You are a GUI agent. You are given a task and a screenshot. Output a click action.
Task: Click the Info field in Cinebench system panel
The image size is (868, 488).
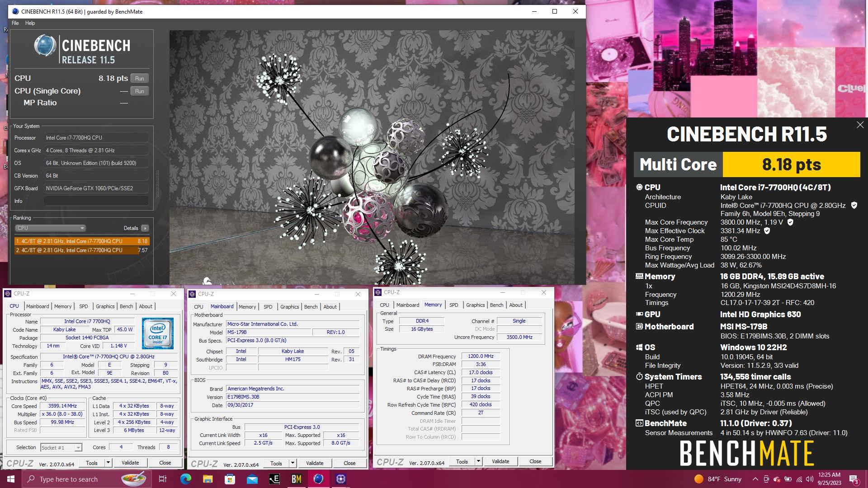coord(96,201)
